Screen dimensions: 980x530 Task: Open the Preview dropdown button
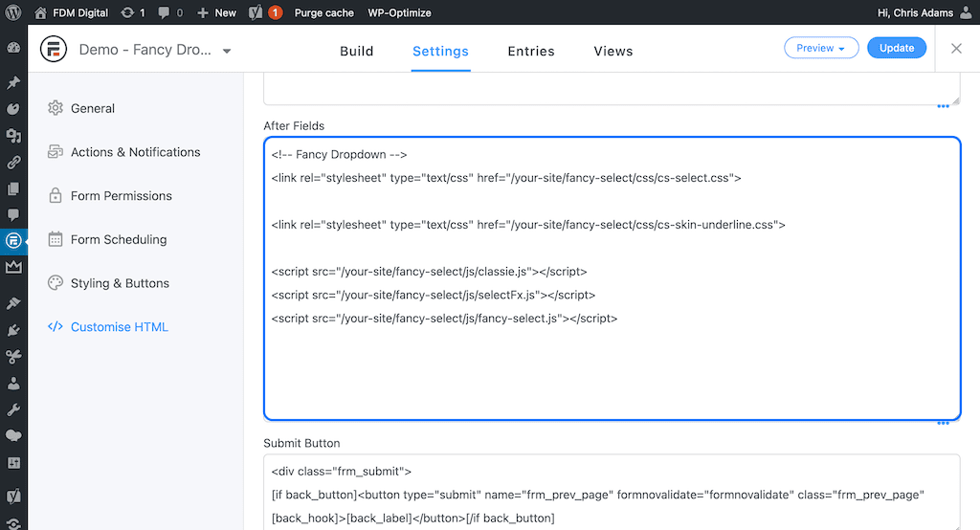[822, 48]
